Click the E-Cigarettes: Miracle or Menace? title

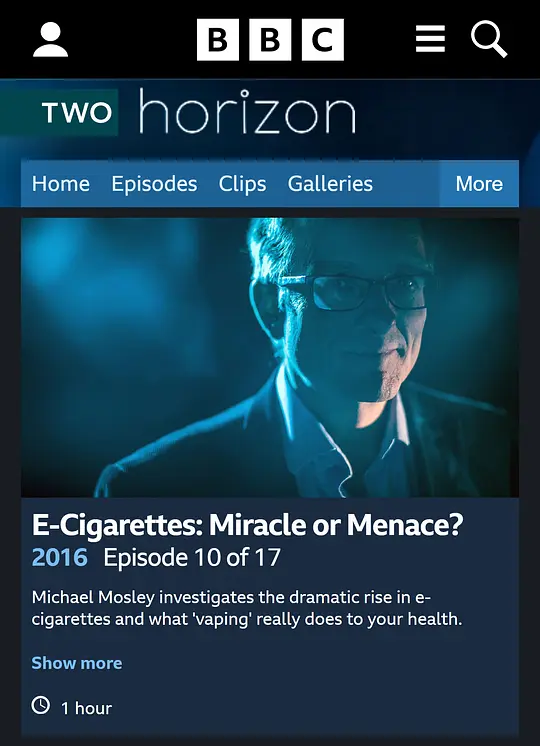(247, 526)
